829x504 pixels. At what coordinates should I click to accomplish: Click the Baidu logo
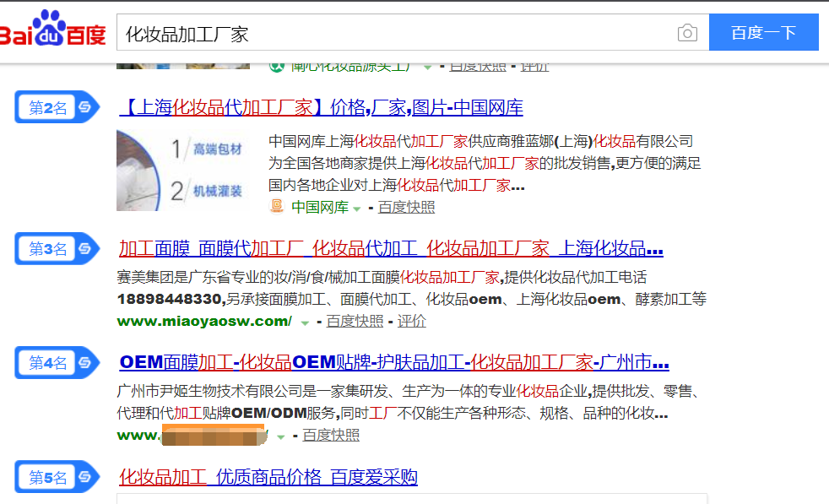[x=53, y=29]
